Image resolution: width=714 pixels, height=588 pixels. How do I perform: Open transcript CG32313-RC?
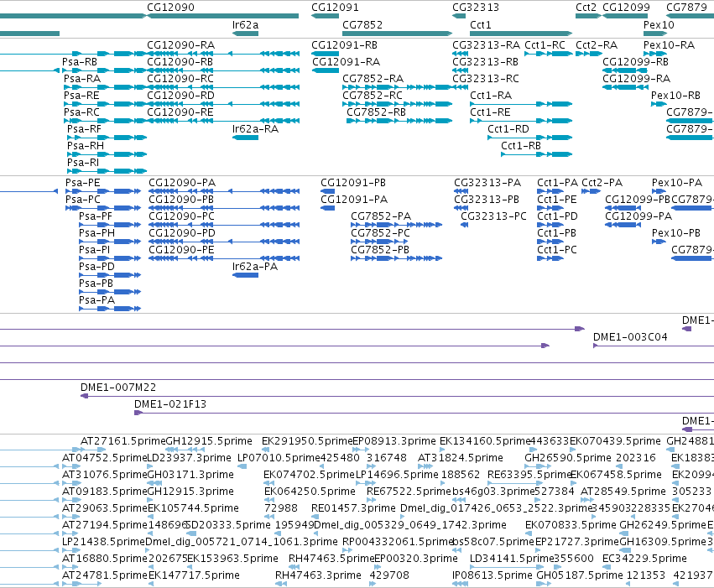[x=486, y=79]
